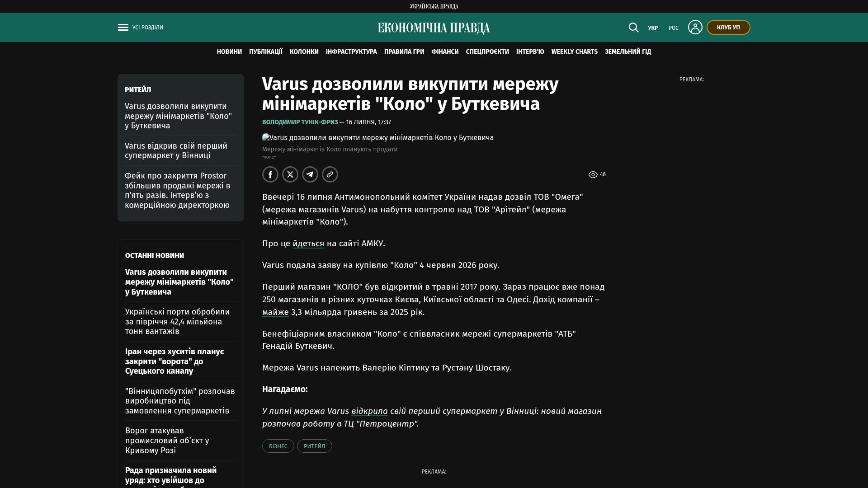Click the views eye icon
Screen dimensions: 868x488
coord(593,174)
